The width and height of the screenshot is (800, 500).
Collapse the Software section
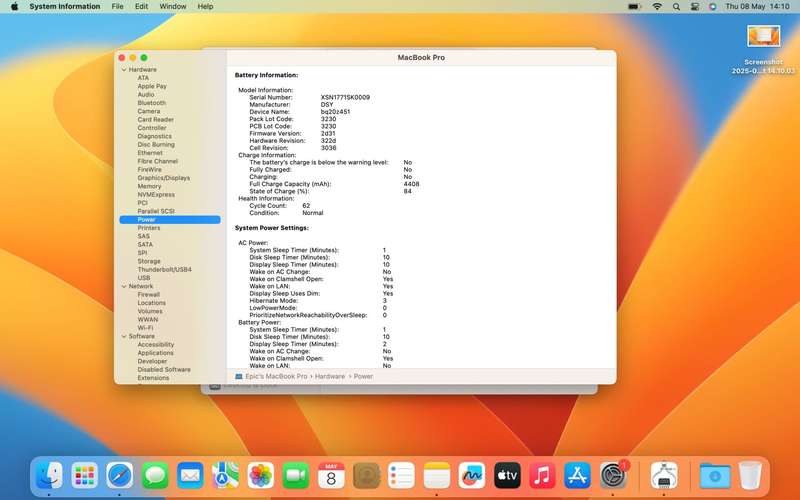[124, 336]
